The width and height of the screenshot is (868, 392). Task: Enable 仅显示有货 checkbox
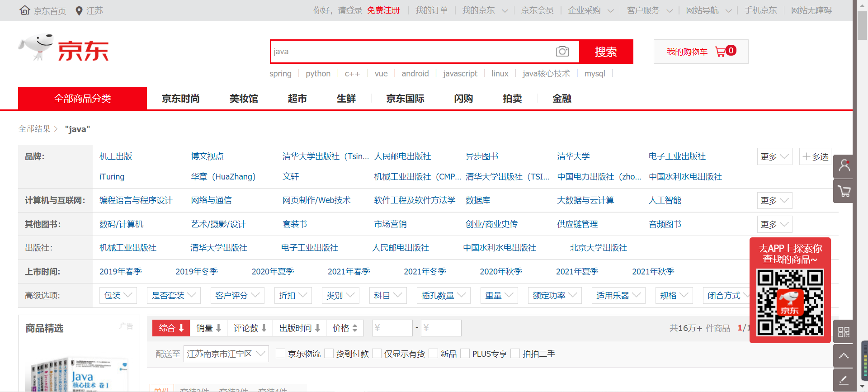tap(377, 354)
